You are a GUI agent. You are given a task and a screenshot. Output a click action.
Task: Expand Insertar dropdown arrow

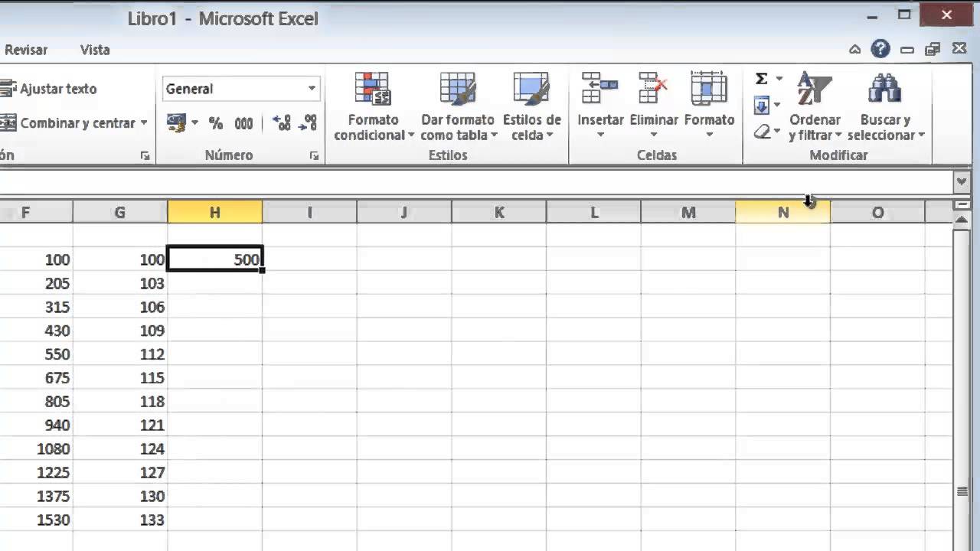tap(600, 135)
